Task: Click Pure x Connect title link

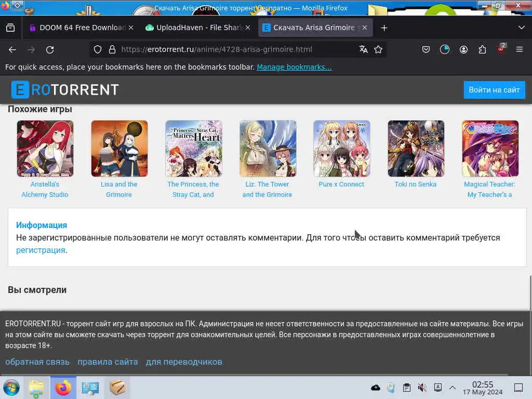Action: (341, 184)
